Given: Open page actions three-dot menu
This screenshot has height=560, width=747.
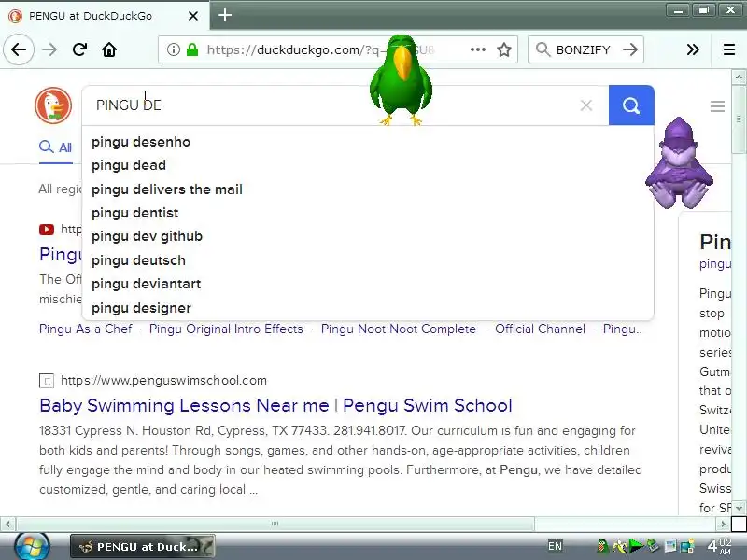Looking at the screenshot, I should coord(477,49).
